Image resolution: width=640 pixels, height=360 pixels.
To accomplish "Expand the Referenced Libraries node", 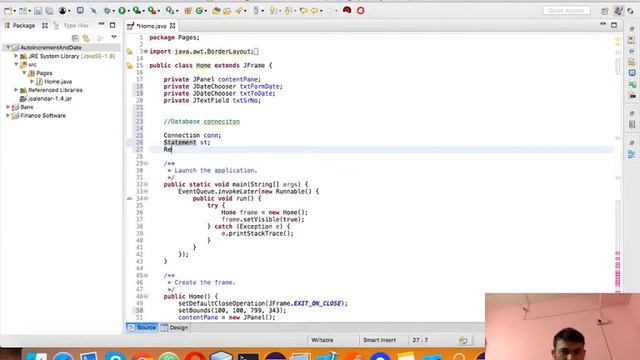I will point(16,90).
